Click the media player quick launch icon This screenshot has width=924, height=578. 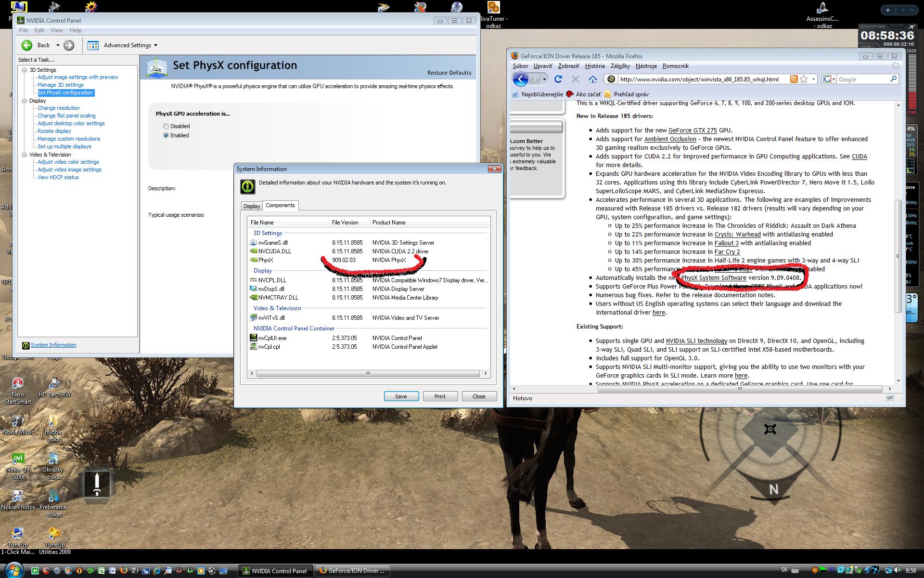coord(201,571)
